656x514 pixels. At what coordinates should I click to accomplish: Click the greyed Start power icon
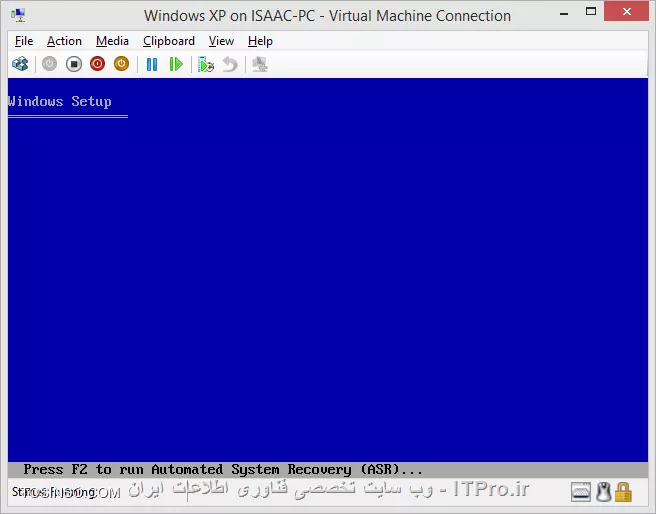coord(49,64)
